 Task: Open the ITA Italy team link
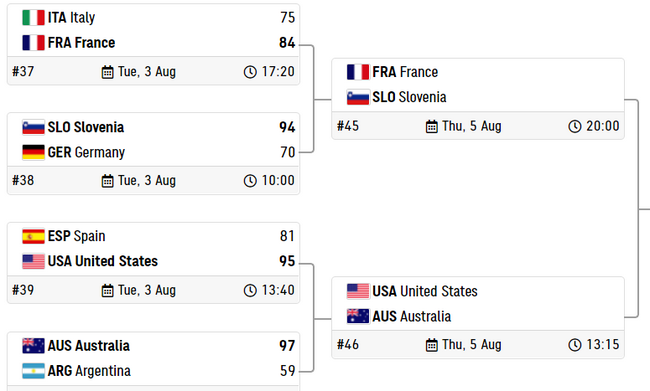pos(71,17)
